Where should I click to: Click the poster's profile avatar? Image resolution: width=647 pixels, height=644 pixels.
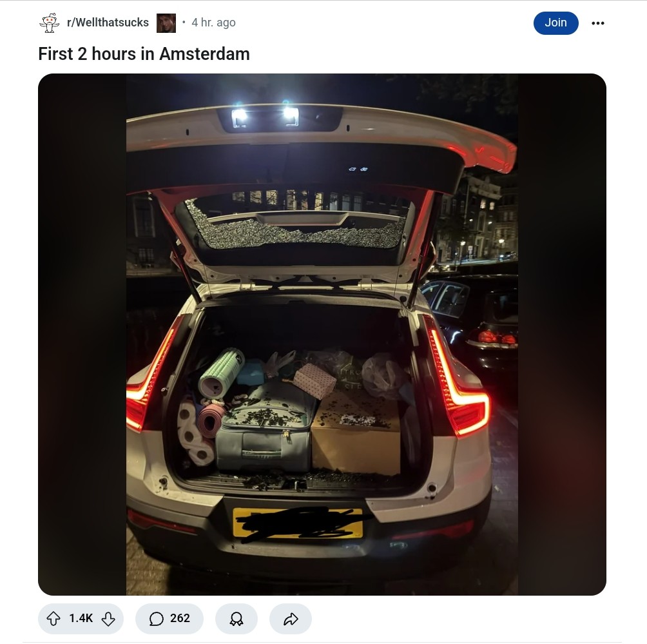tap(166, 23)
